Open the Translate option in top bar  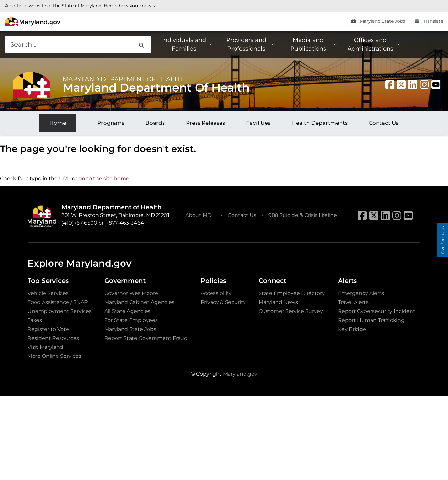point(429,21)
